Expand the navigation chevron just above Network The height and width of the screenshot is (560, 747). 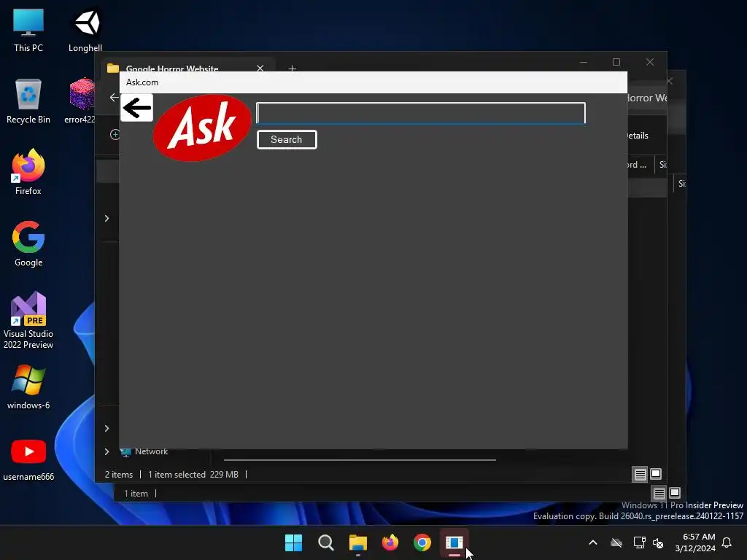(107, 429)
